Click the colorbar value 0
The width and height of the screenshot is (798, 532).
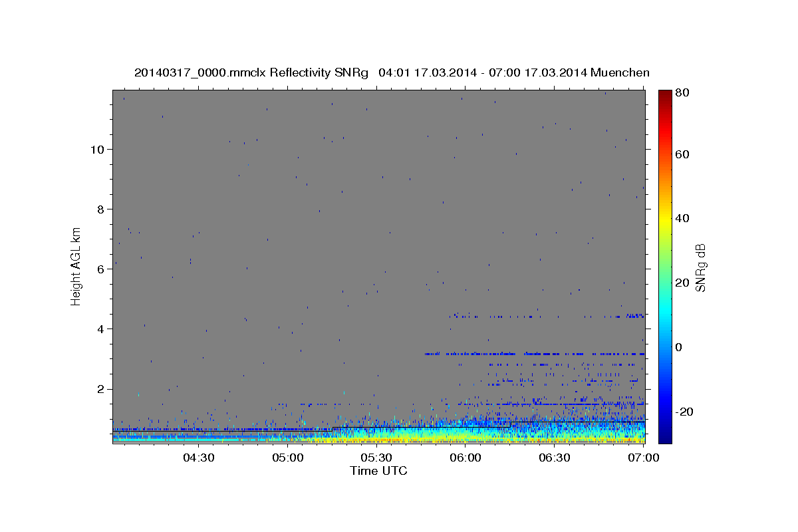[x=679, y=347]
